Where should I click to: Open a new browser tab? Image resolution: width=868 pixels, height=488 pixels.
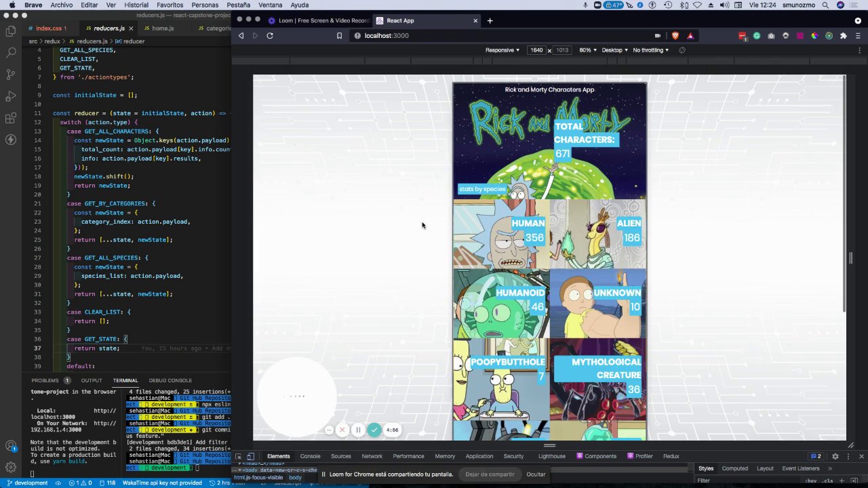[490, 20]
